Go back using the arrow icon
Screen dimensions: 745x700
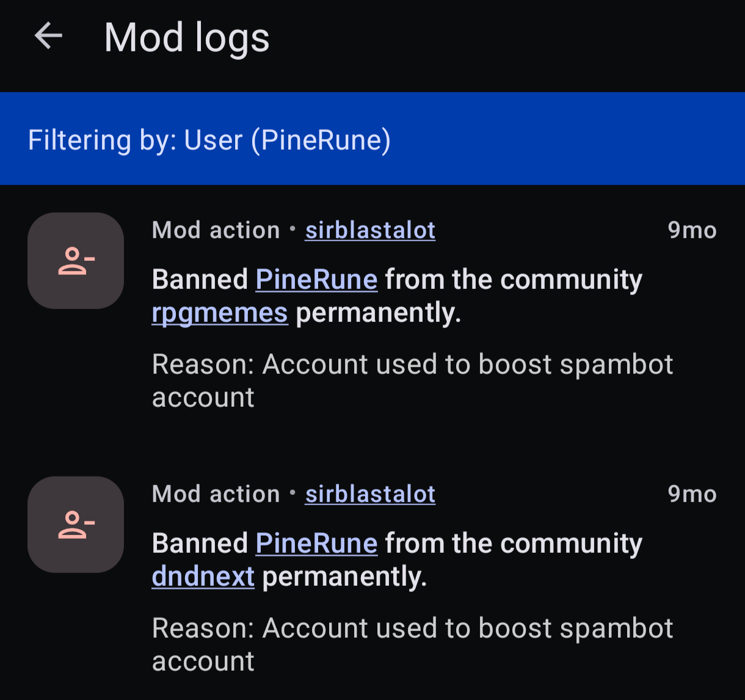[x=48, y=37]
